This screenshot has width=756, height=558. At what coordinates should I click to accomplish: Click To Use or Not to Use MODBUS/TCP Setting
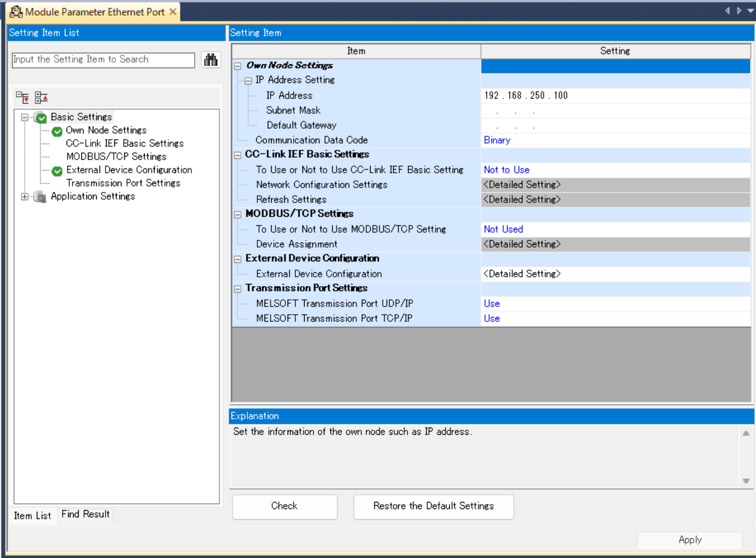(351, 229)
